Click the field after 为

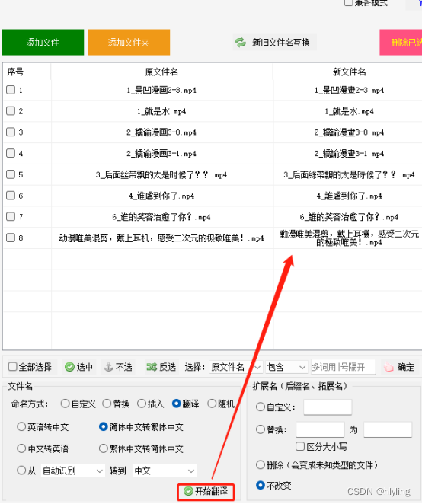(388, 429)
